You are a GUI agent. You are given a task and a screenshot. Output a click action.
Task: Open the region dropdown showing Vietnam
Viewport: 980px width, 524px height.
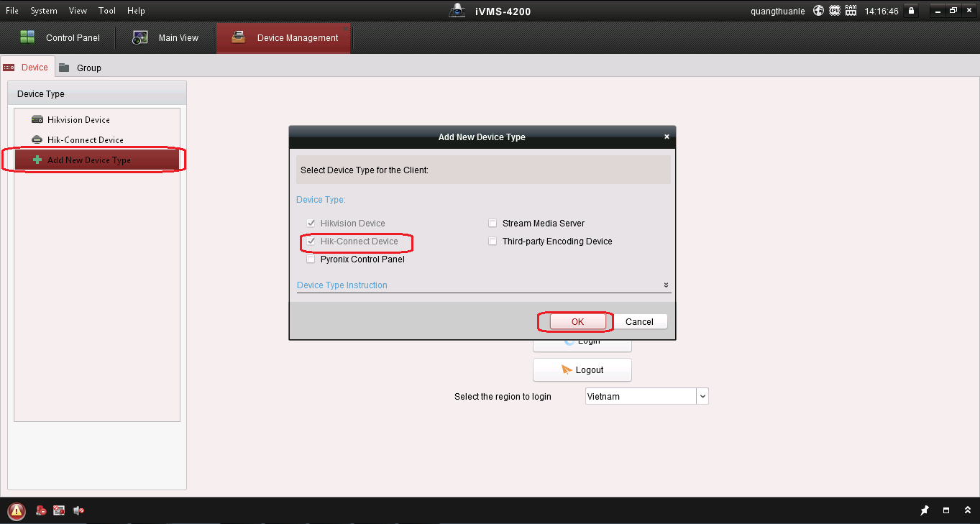pos(702,396)
